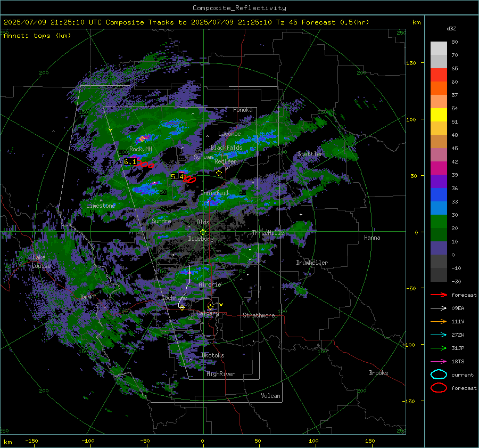This screenshot has width=479, height=448.
Task: Click the 'Annot: tops (km)' annotation label
Action: tap(37, 36)
